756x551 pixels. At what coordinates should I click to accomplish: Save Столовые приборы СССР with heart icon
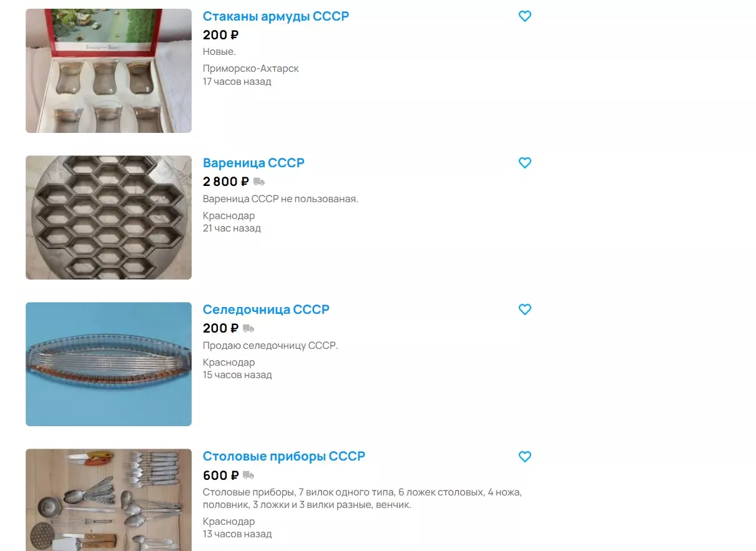(x=525, y=457)
